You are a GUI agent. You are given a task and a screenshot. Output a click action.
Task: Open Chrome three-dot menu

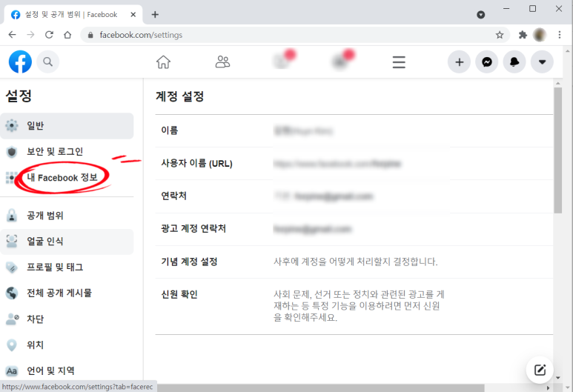(560, 35)
